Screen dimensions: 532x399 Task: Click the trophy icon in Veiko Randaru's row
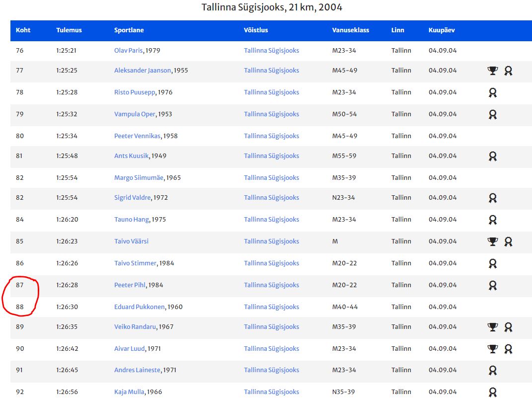[x=493, y=327]
